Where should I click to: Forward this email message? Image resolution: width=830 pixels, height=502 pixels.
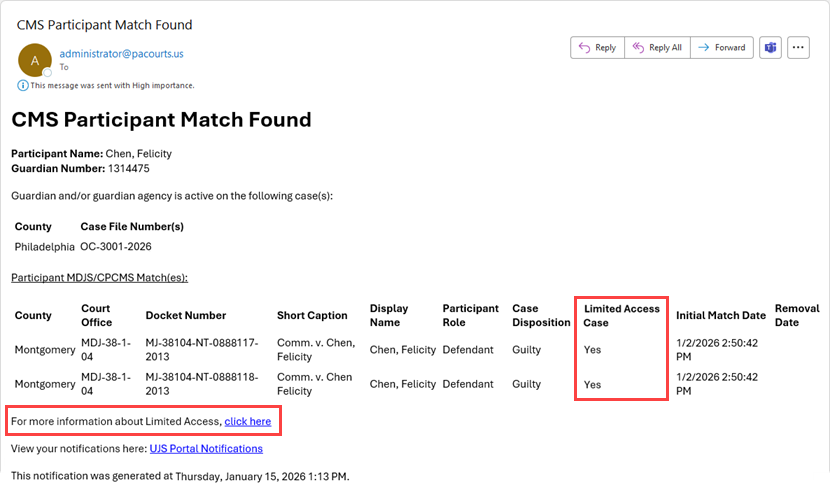coord(721,48)
